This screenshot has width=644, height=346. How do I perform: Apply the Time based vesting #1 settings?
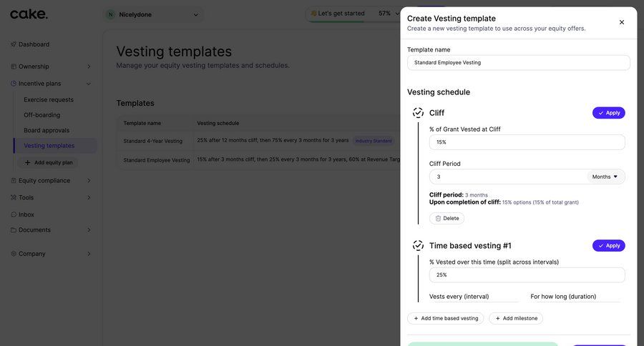coord(608,246)
